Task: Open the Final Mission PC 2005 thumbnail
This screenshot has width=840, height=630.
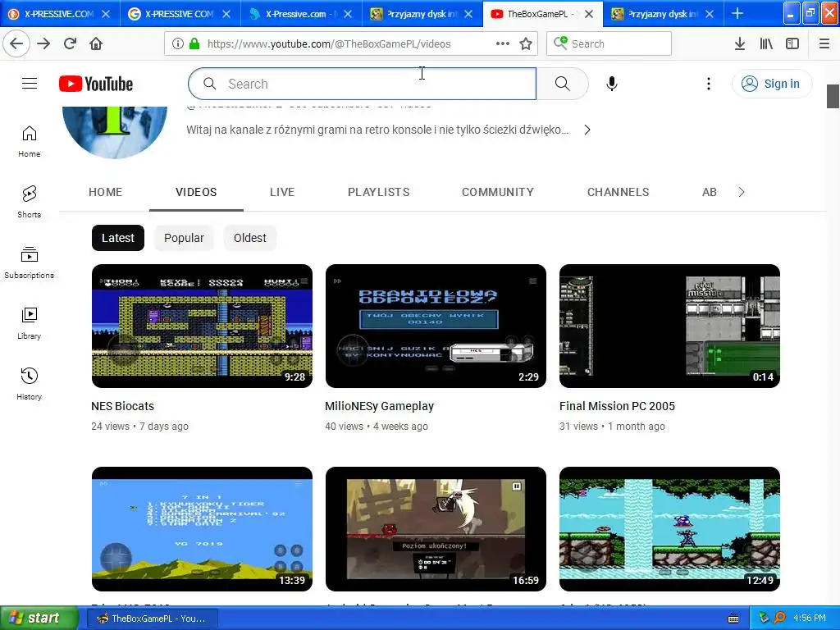Action: [x=669, y=326]
